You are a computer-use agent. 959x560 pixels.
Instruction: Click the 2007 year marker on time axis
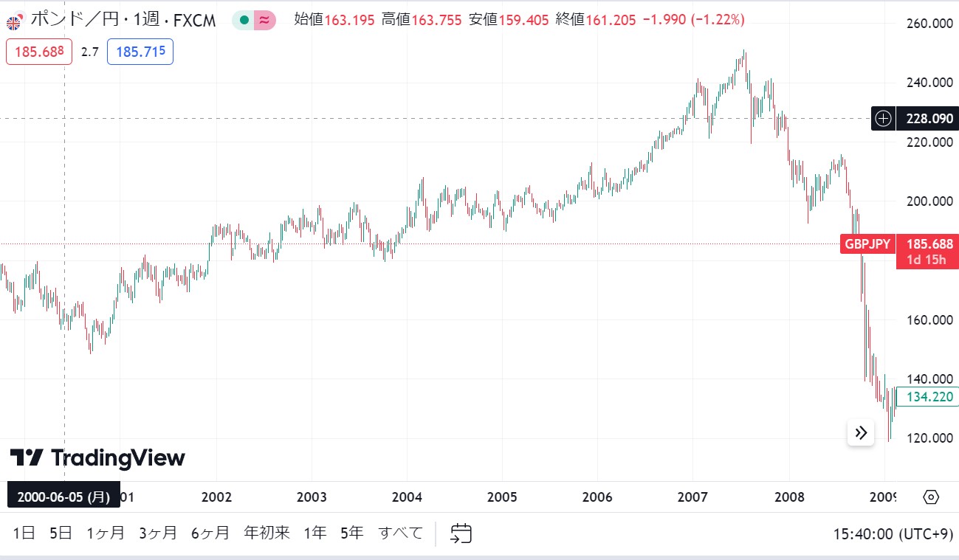693,497
